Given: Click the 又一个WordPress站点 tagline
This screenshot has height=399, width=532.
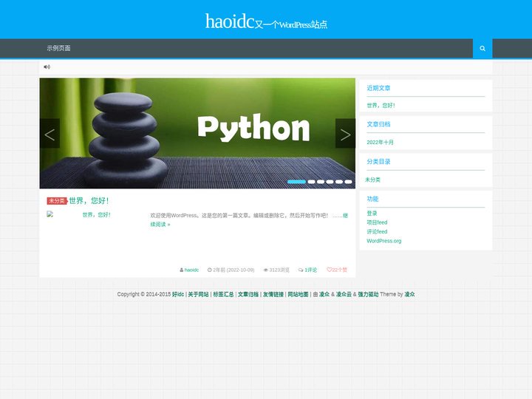Looking at the screenshot, I should click(291, 25).
